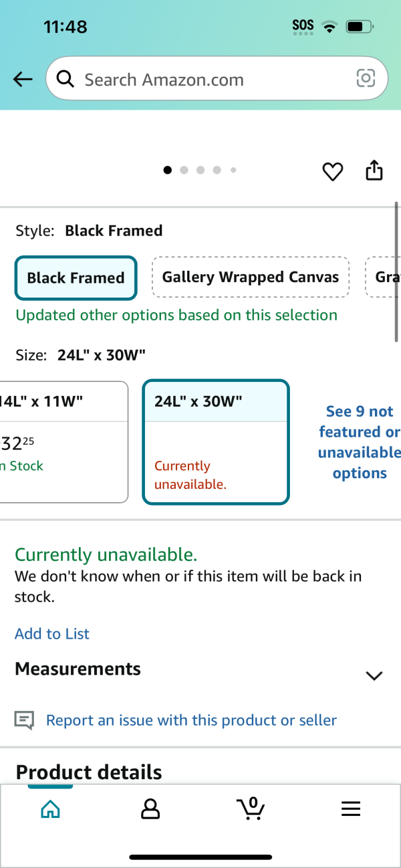Tap the magnifying glass search icon

coord(65,80)
